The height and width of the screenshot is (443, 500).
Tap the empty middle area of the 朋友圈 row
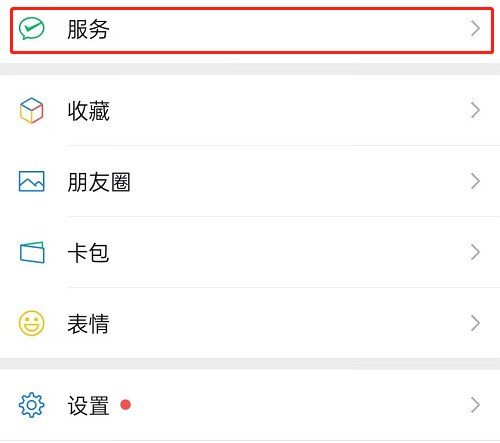click(x=300, y=181)
